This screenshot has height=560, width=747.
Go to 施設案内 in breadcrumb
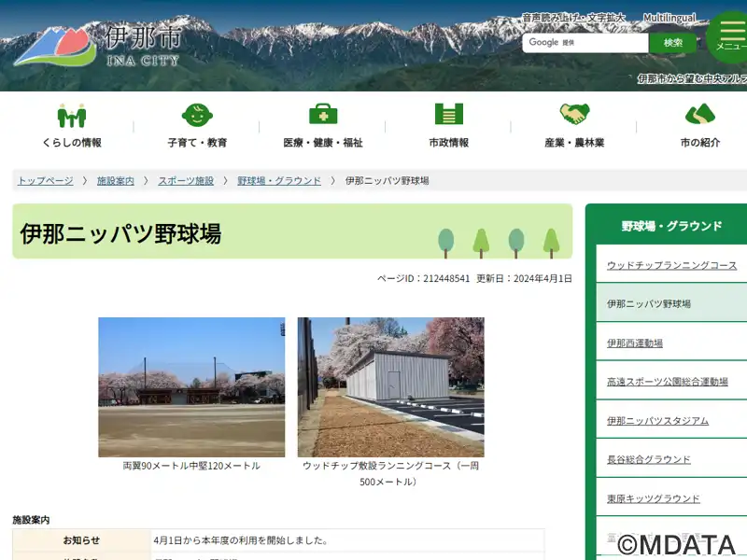pos(116,181)
